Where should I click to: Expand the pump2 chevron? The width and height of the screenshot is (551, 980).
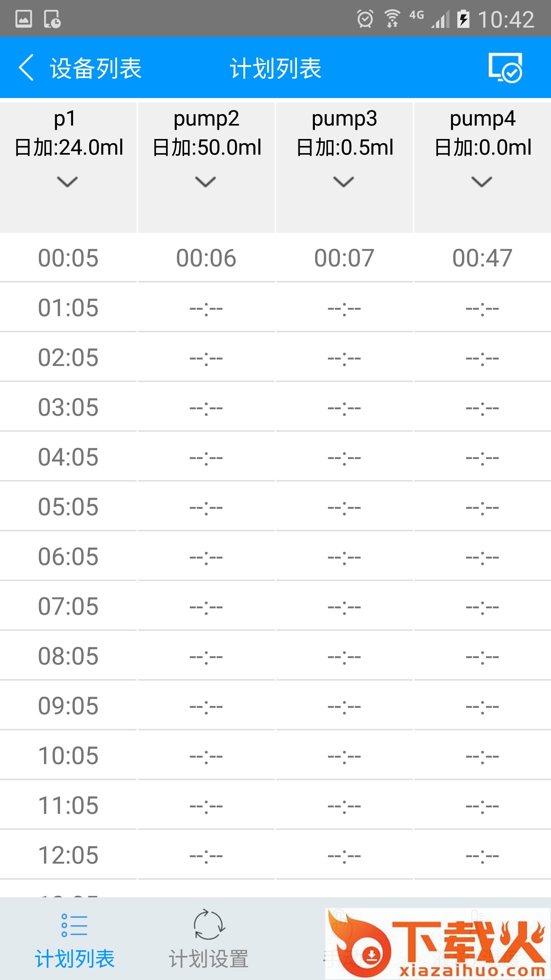[206, 181]
